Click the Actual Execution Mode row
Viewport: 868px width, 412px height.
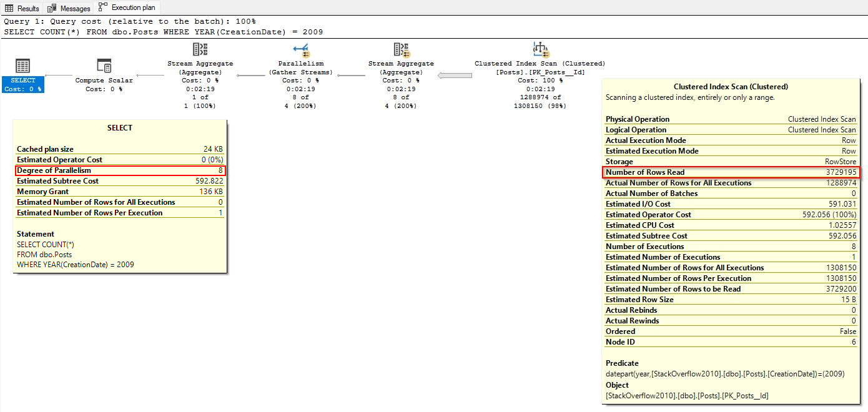731,140
